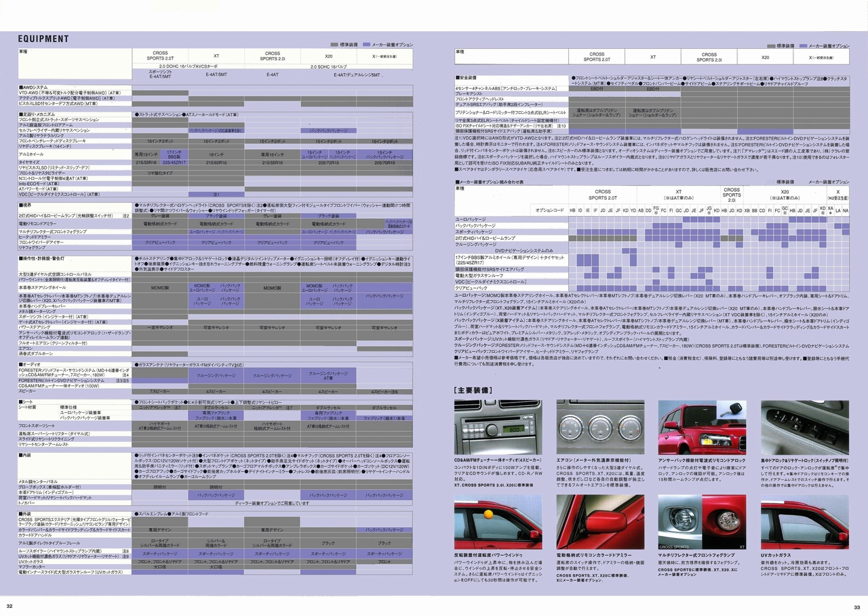Open the UV cut glass car photo
Image resolution: width=868 pixels, height=616 pixels.
click(804, 522)
